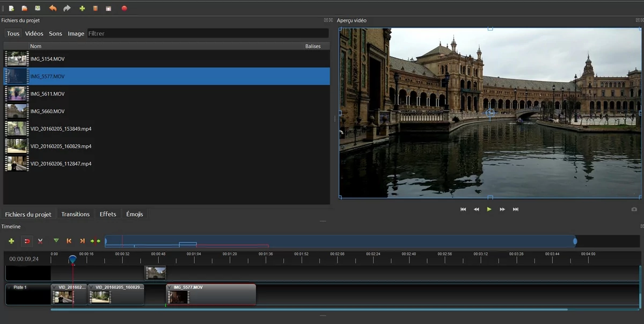Fast forward the video preview
The image size is (644, 324).
point(502,209)
